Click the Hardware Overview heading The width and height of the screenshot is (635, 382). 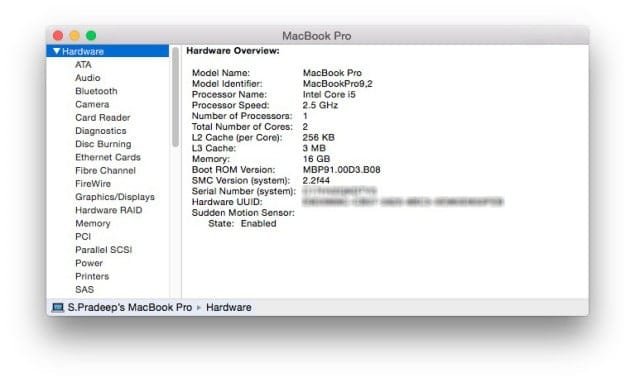[x=233, y=51]
